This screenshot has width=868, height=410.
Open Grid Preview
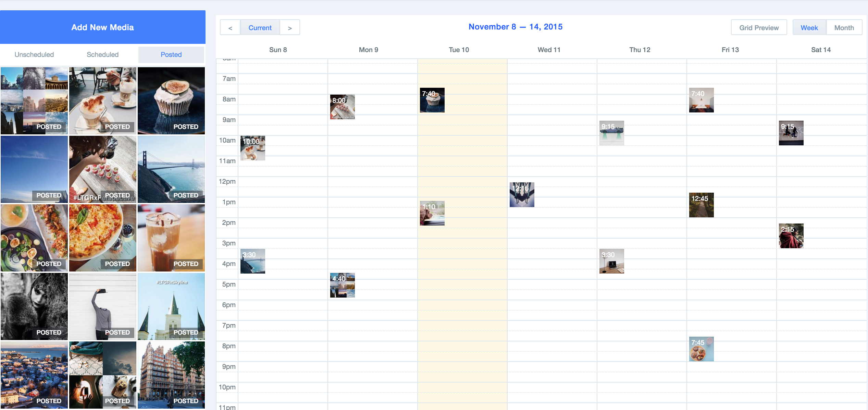click(759, 28)
